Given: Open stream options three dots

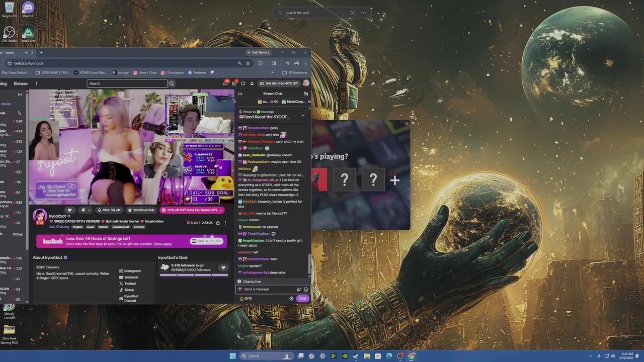Looking at the screenshot, I should [225, 223].
